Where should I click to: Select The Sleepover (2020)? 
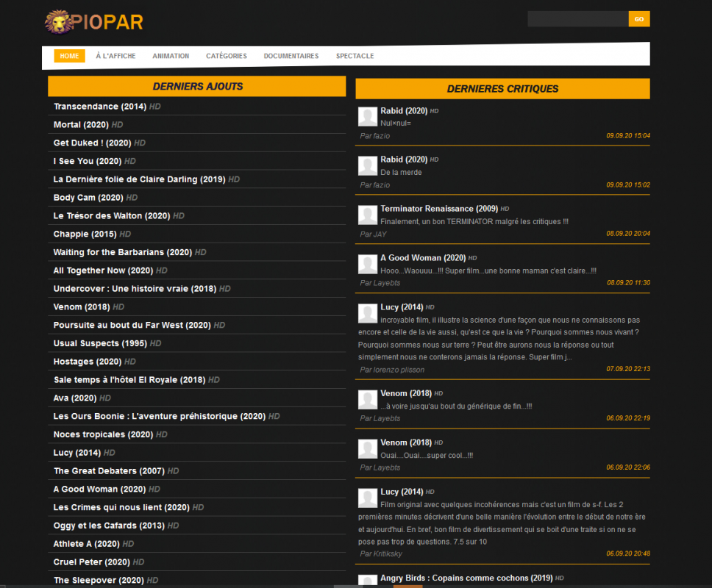(99, 580)
